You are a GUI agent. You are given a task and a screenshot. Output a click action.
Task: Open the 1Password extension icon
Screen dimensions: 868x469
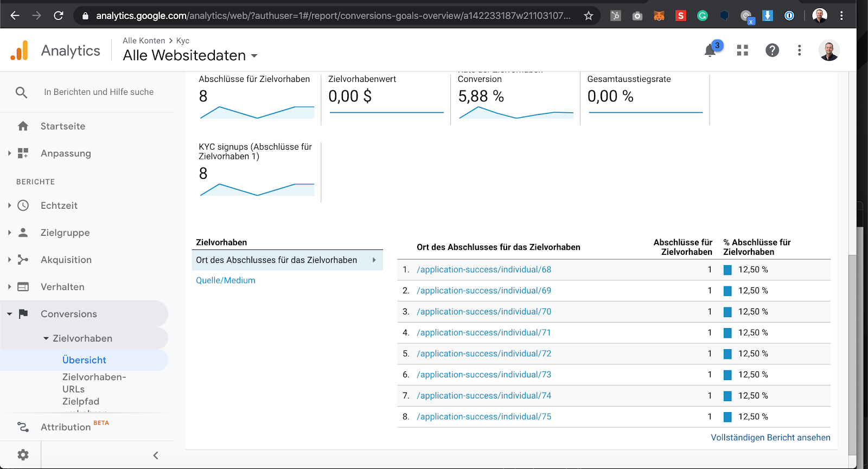click(x=789, y=16)
